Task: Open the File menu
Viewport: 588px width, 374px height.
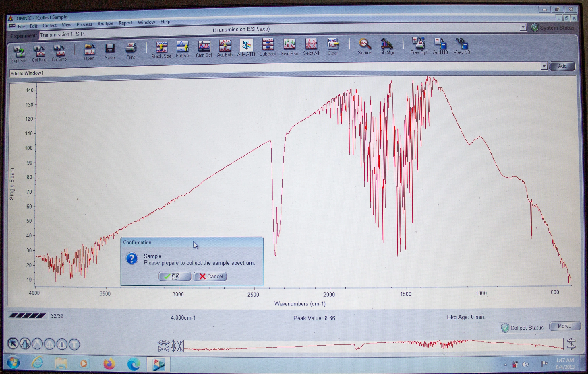Action: [21, 26]
